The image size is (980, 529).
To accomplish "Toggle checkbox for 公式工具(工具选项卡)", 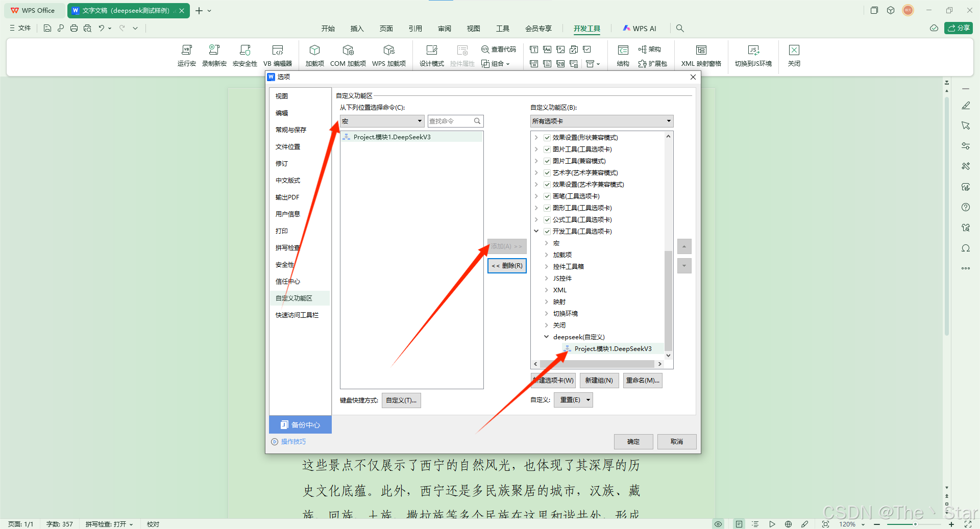I will click(x=547, y=220).
